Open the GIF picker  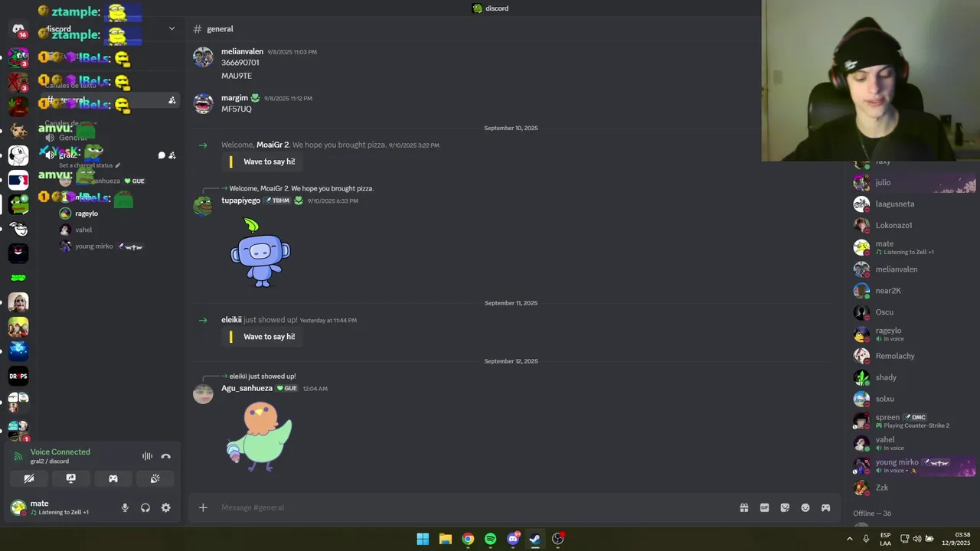[x=764, y=507]
